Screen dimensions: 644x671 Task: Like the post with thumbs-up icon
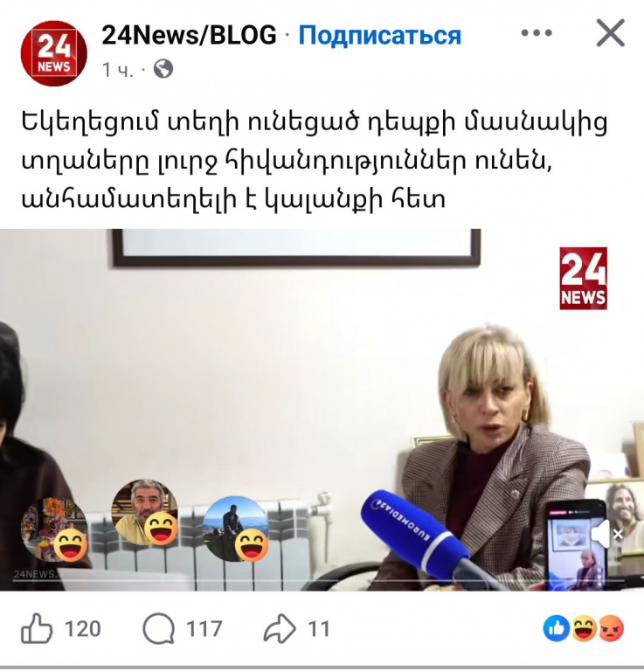pyautogui.click(x=37, y=628)
